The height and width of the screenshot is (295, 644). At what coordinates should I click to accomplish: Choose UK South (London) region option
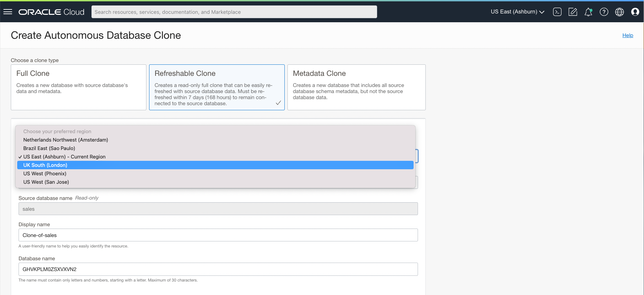coord(215,165)
